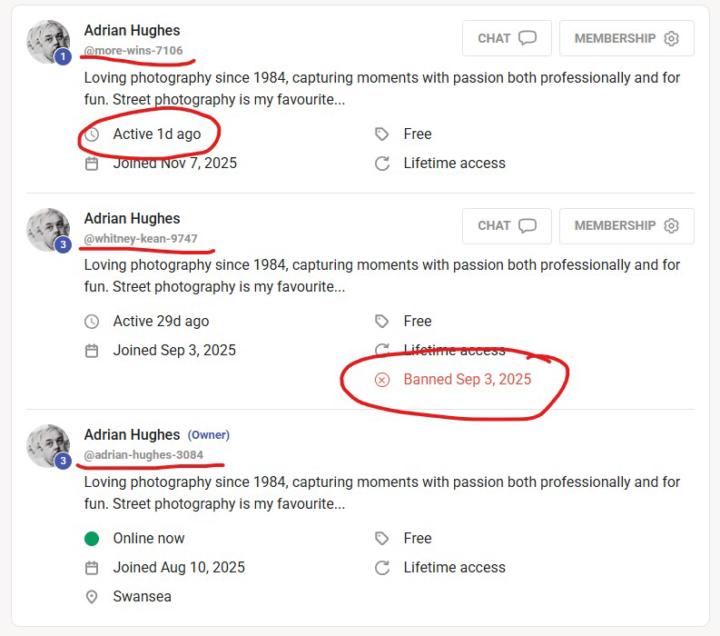Click the clock icon next to Active 29d ago
The height and width of the screenshot is (636, 720).
[92, 321]
